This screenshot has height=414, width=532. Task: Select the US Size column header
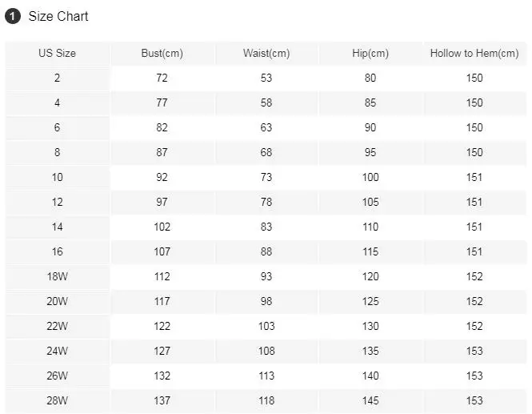coord(58,54)
